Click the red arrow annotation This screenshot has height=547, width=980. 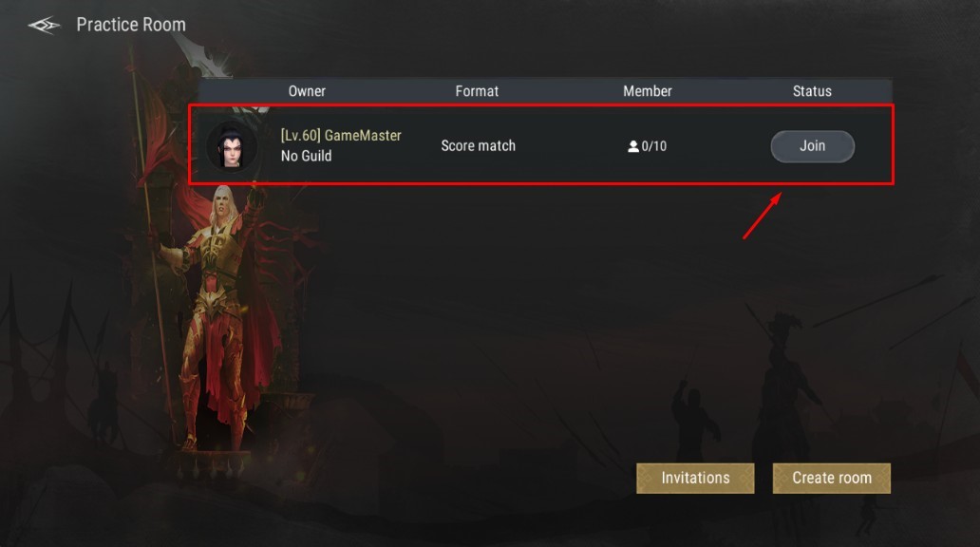coord(762,216)
